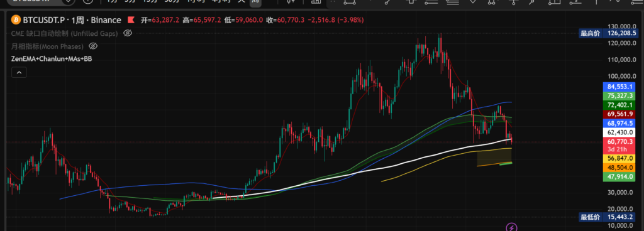Open the interval selector from 1周 text
The height and width of the screenshot is (231, 644).
(79, 20)
